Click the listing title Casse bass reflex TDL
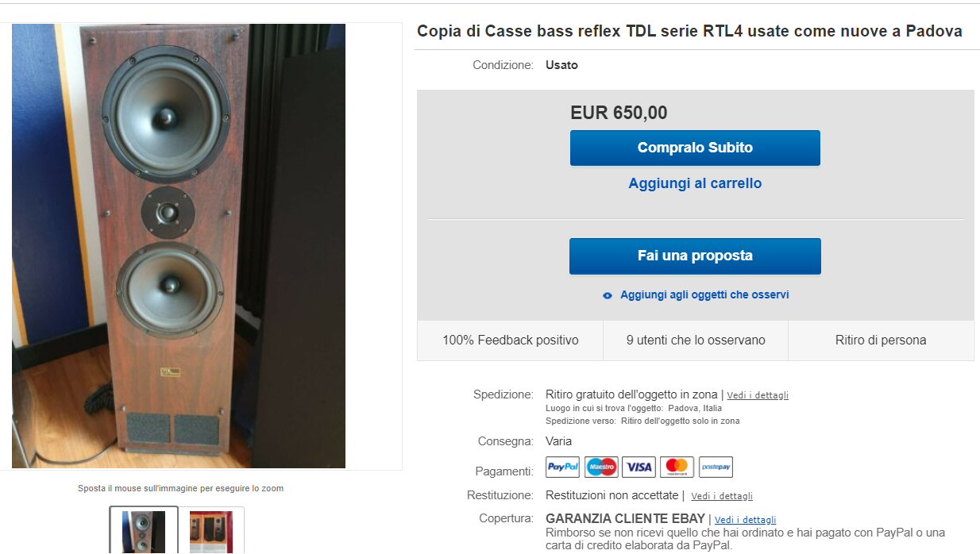Viewport: 980px width, 554px height. tap(689, 32)
